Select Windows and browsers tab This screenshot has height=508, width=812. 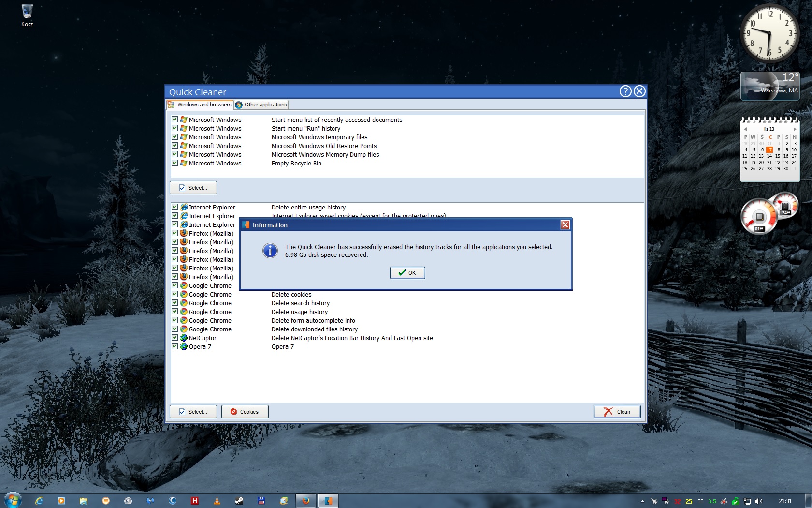point(200,105)
